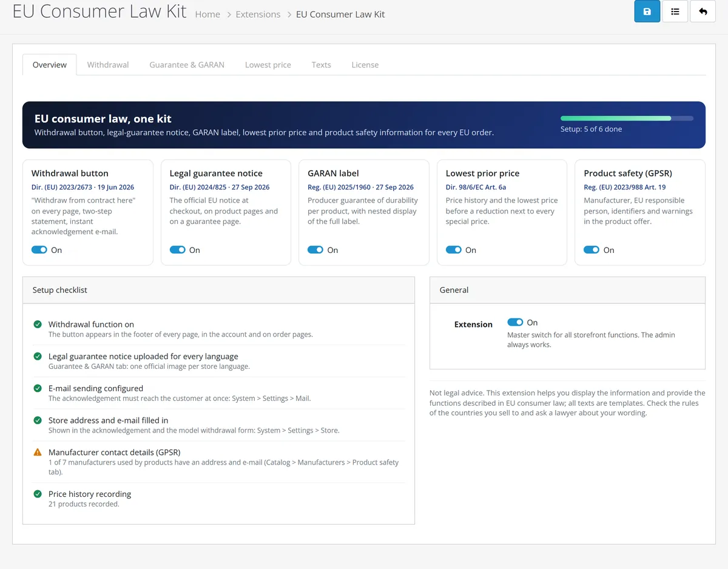Viewport: 728px width, 569px height.
Task: Toggle the Legal guarantee notice switch
Action: [178, 250]
